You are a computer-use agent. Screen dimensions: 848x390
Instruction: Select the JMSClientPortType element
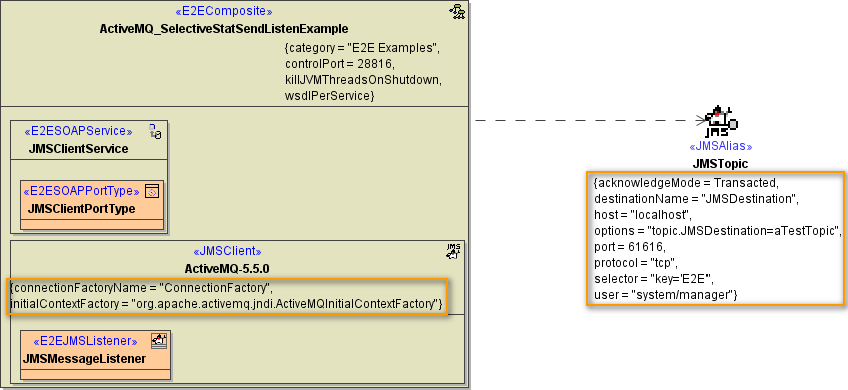click(x=92, y=204)
